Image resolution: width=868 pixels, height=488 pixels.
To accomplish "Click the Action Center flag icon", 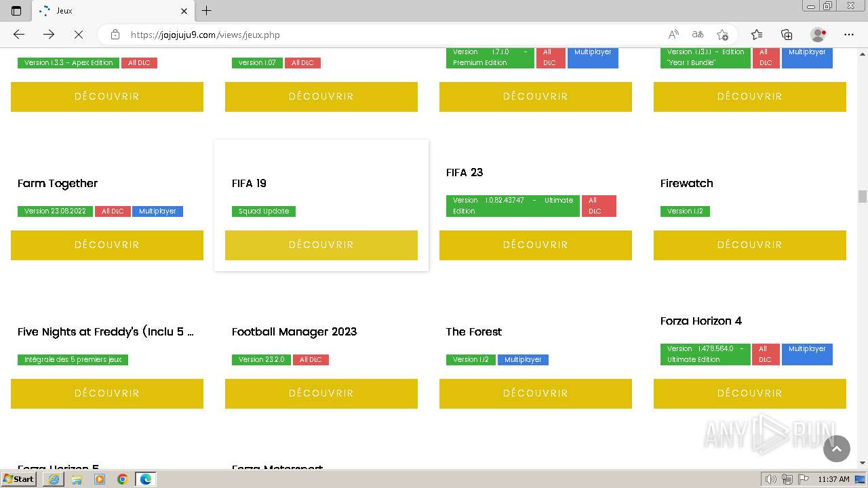I will (803, 479).
